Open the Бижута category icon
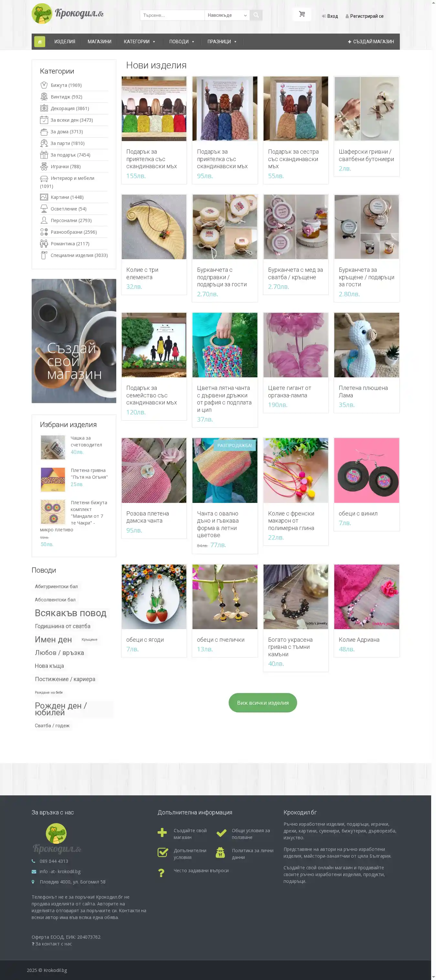Image resolution: width=436 pixels, height=980 pixels. click(44, 85)
